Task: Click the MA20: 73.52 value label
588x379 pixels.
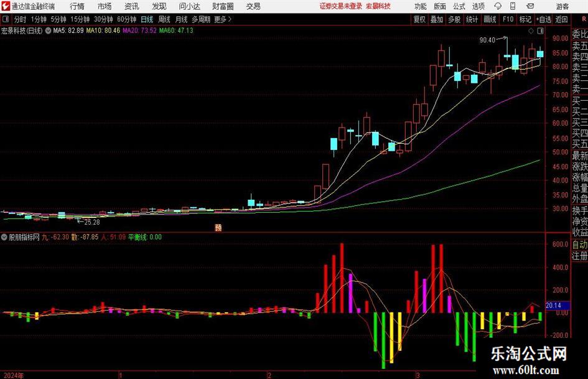Action: (x=139, y=30)
